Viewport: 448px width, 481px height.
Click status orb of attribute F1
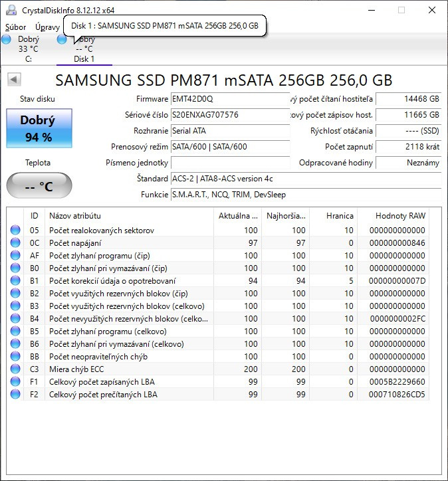pyautogui.click(x=15, y=381)
